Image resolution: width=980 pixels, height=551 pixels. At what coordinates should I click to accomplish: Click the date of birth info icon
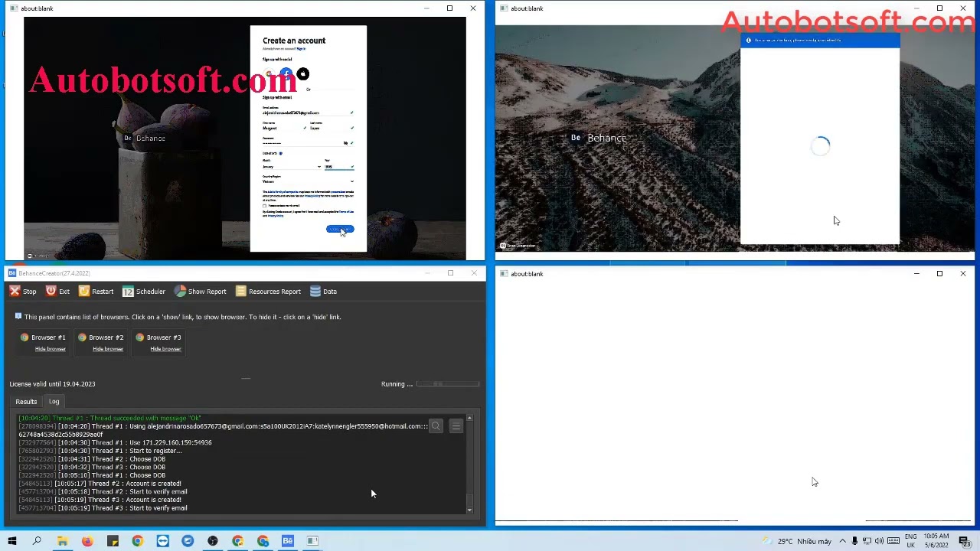click(281, 153)
